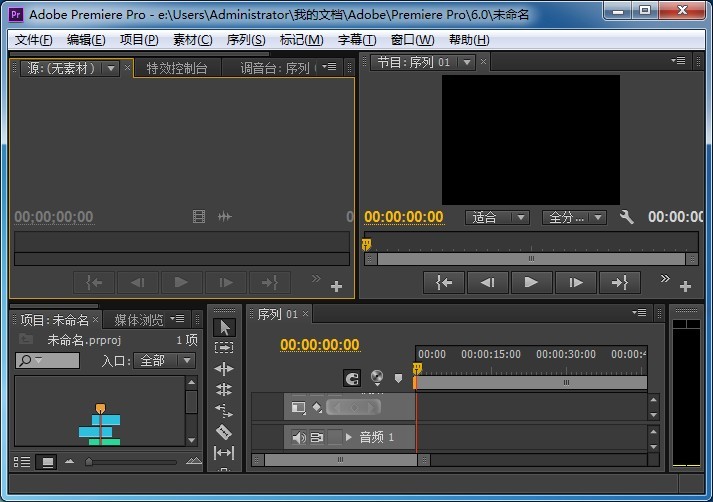The image size is (713, 502).
Task: Open the 入口 全部 dropdown
Action: pyautogui.click(x=165, y=360)
